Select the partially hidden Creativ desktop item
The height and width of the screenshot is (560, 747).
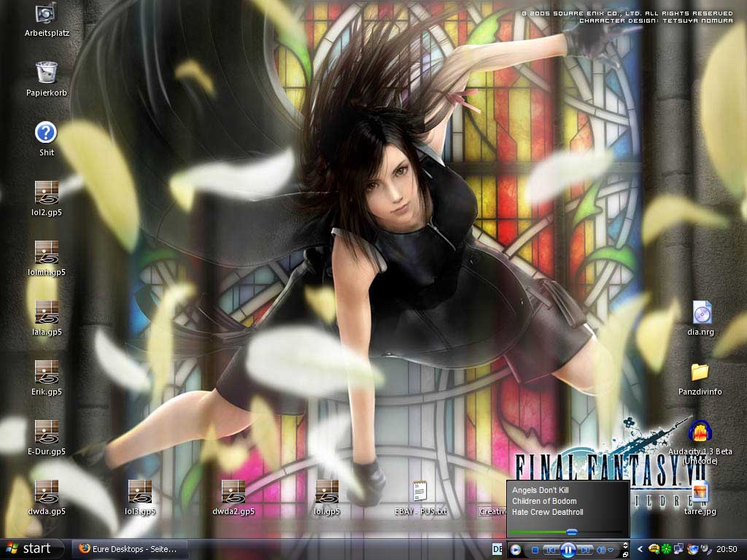click(492, 511)
